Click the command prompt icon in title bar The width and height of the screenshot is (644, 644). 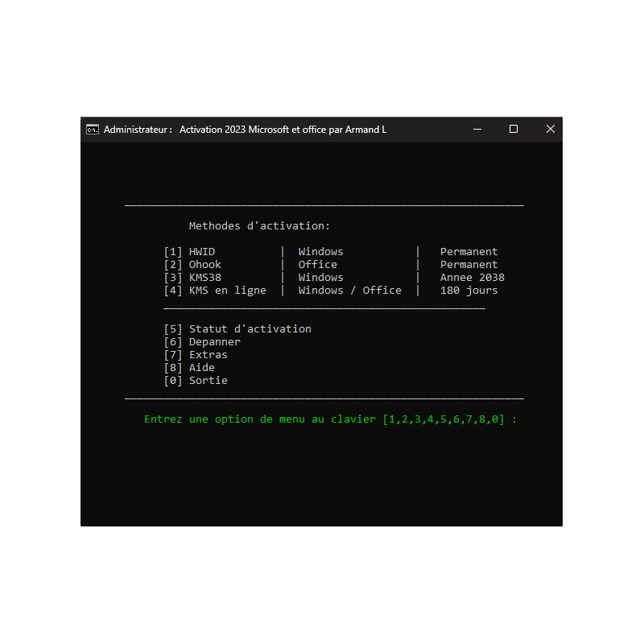93,130
